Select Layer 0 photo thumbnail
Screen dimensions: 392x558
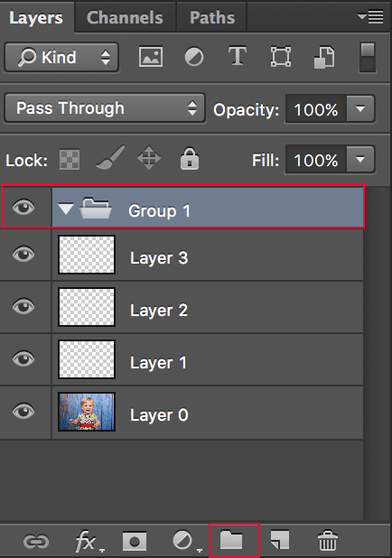coord(87,412)
